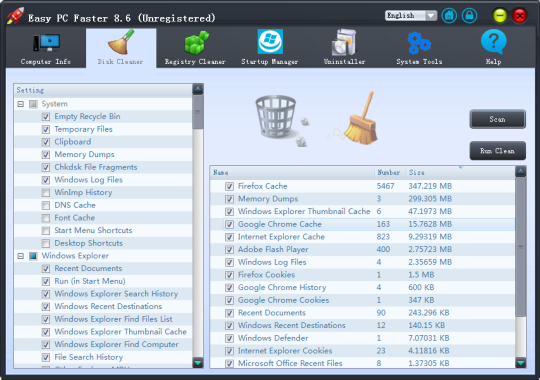
Task: Select the Disk Cleaner broom icon
Action: tap(121, 42)
